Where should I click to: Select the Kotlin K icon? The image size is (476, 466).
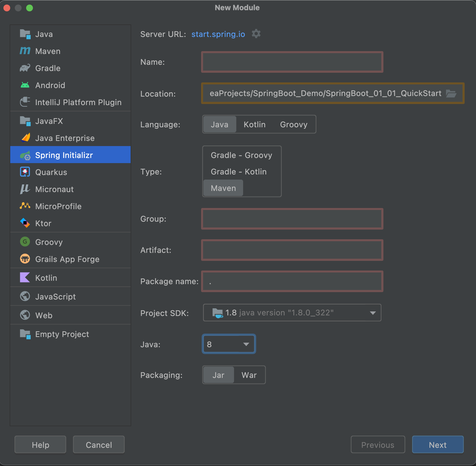click(x=25, y=278)
